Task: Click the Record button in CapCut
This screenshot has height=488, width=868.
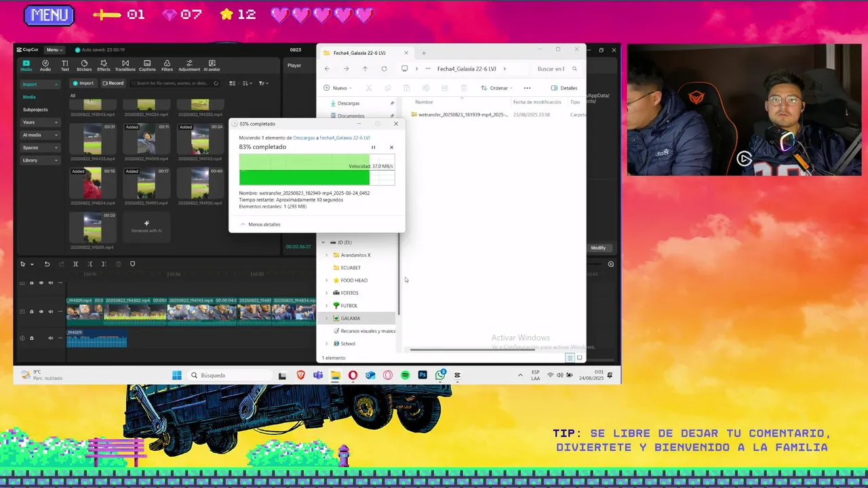Action: tap(113, 83)
